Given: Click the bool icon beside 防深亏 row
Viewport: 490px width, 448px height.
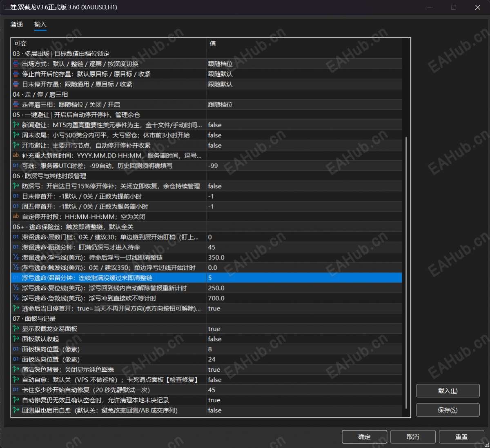Looking at the screenshot, I should 16,186.
